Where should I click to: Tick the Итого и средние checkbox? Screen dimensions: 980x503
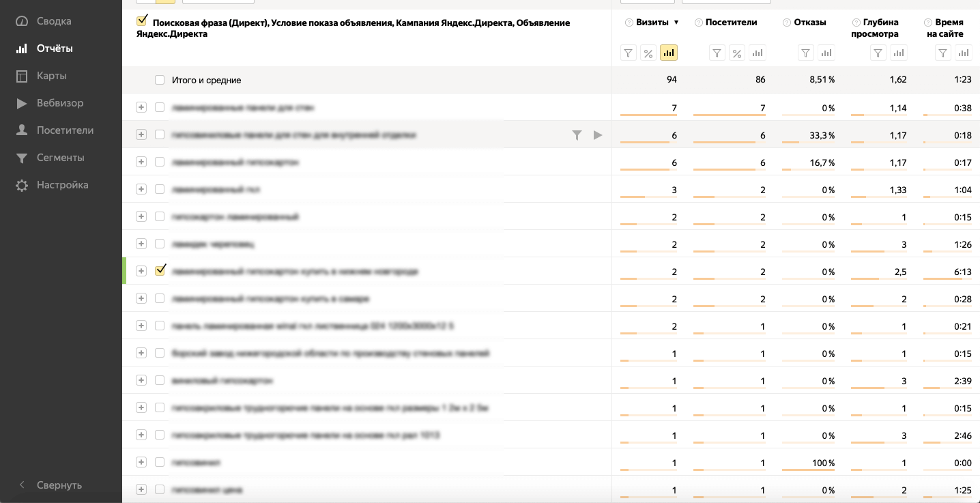point(160,80)
